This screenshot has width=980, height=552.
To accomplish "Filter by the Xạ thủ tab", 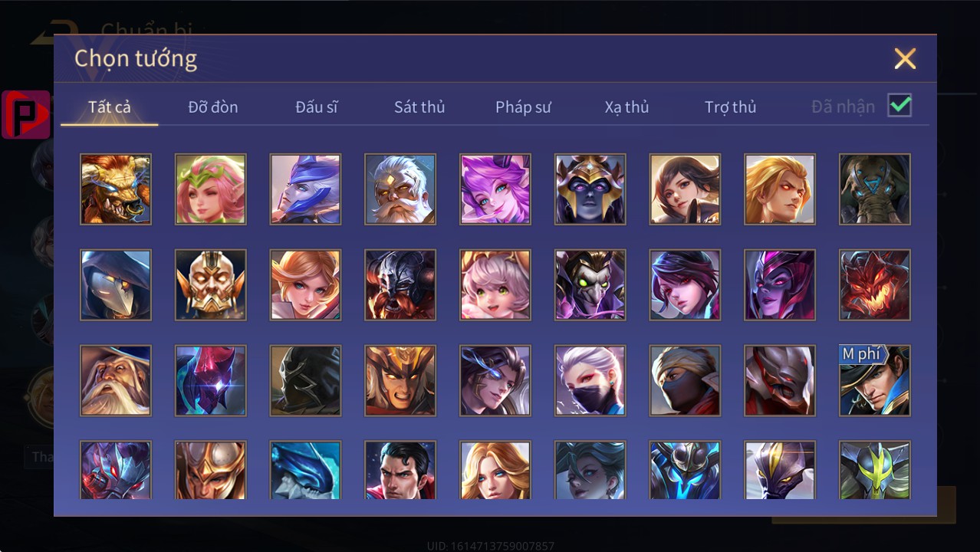I will tap(626, 107).
